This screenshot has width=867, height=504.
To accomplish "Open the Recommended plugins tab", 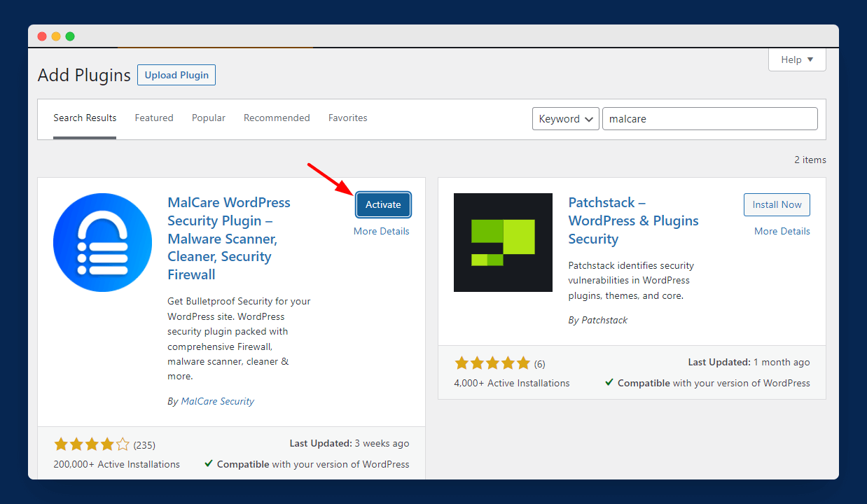I will click(x=277, y=118).
